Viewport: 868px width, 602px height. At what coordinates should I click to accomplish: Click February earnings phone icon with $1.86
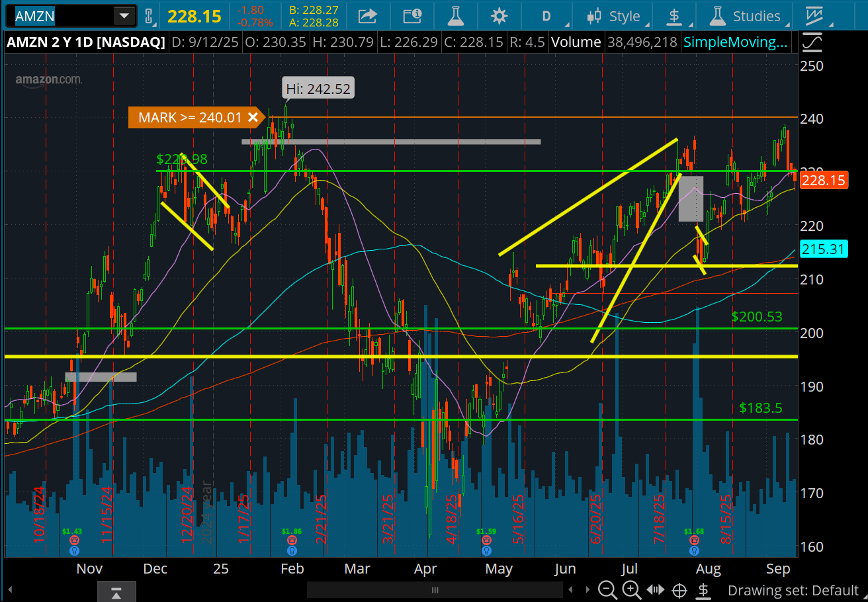coord(292,540)
